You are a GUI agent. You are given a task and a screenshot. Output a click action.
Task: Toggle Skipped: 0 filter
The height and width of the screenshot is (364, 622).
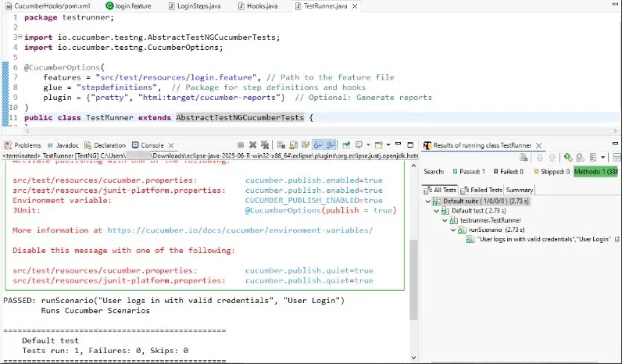point(552,172)
